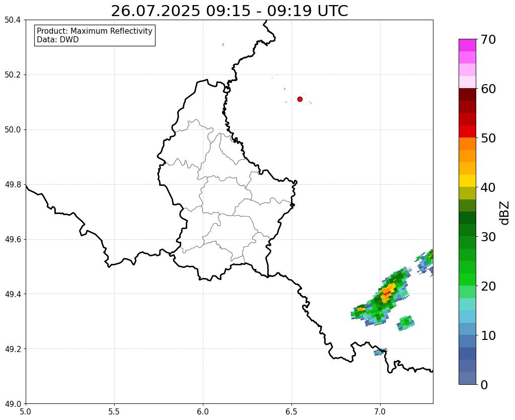Click the latitude tick label '50.4'

point(13,20)
